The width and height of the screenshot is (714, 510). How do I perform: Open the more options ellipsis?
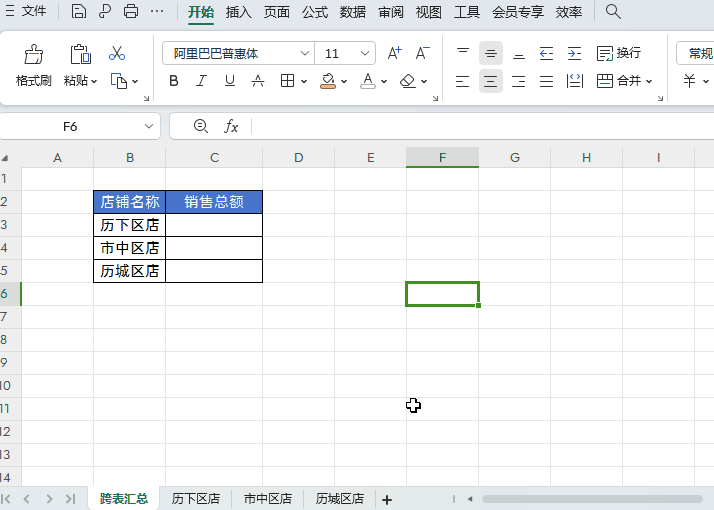click(157, 11)
